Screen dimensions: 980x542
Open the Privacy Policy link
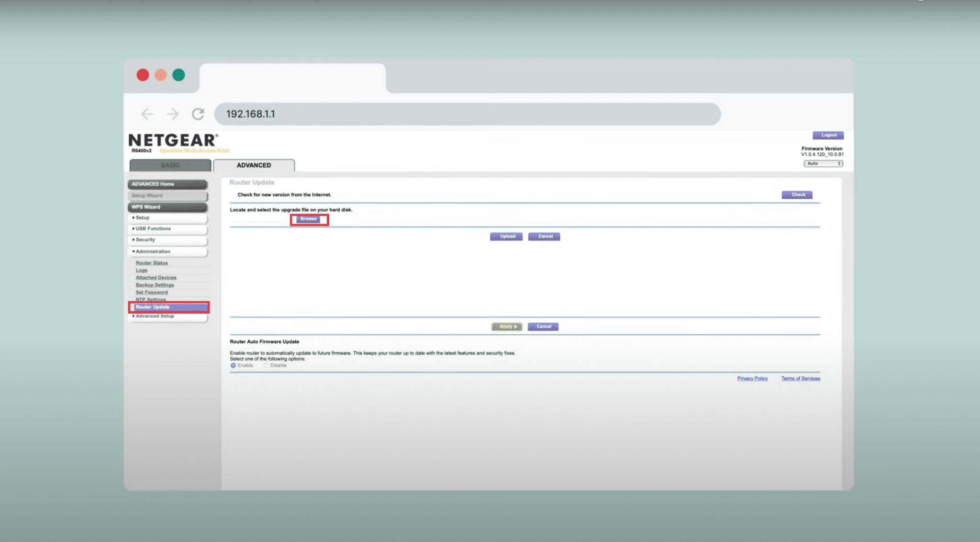point(752,378)
